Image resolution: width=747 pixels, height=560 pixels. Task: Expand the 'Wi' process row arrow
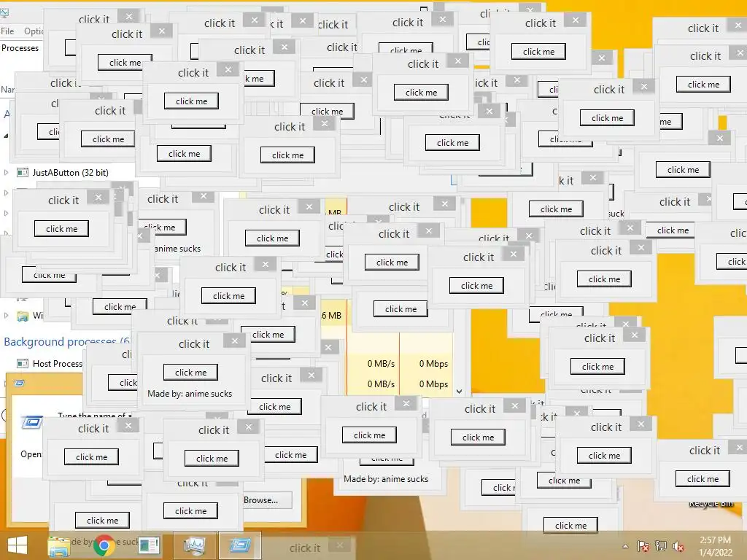pyautogui.click(x=6, y=315)
